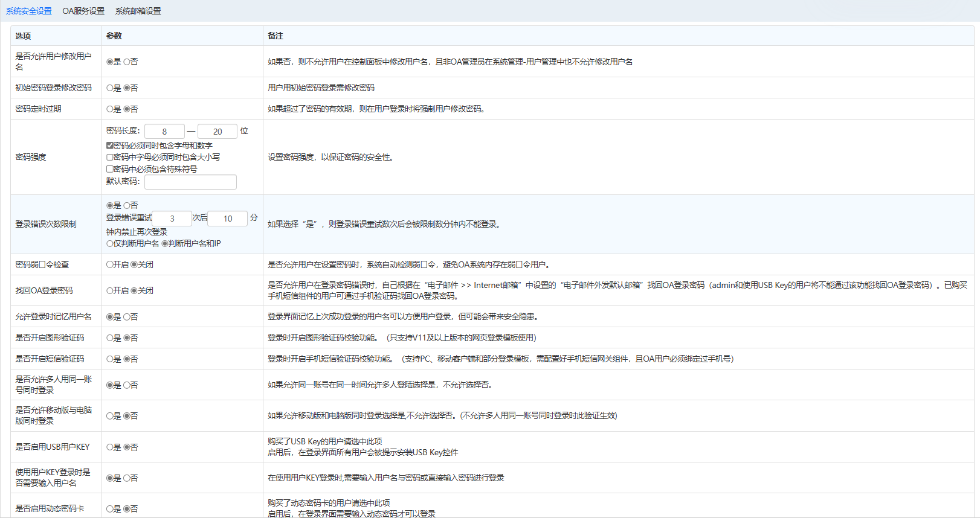Select the 仅判断用户名 radio option
This screenshot has width=980, height=518.
pyautogui.click(x=110, y=244)
